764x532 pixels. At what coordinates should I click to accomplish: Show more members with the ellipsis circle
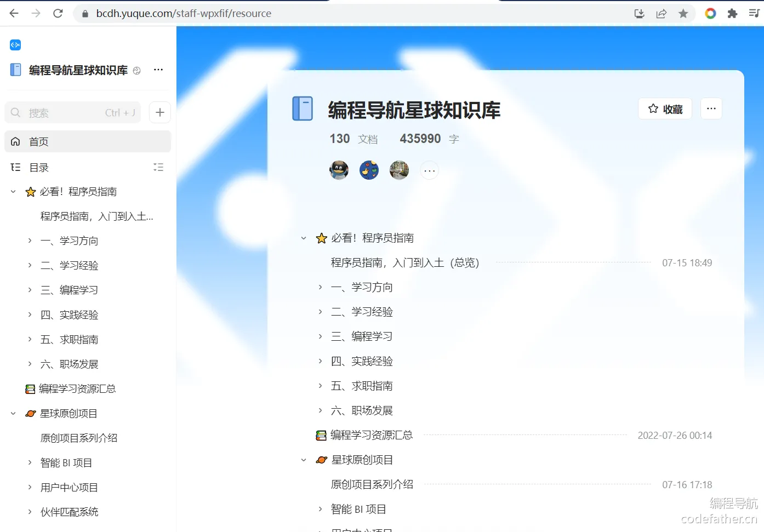[430, 170]
